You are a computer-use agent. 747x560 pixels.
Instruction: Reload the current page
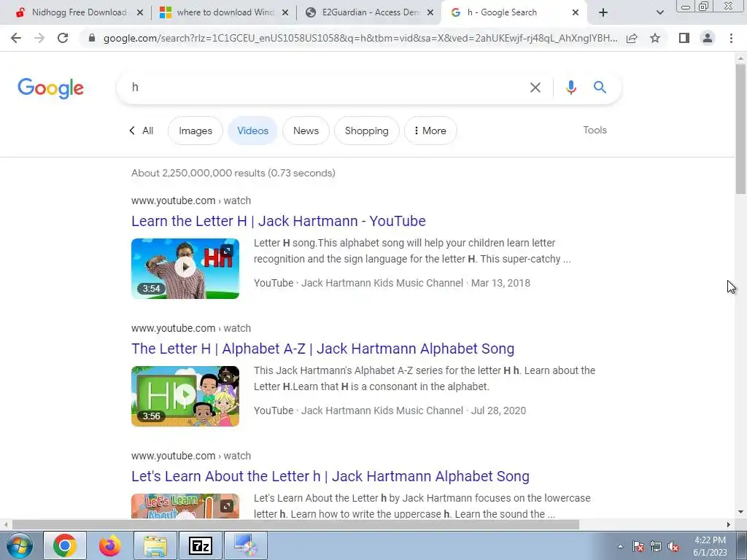(x=63, y=38)
